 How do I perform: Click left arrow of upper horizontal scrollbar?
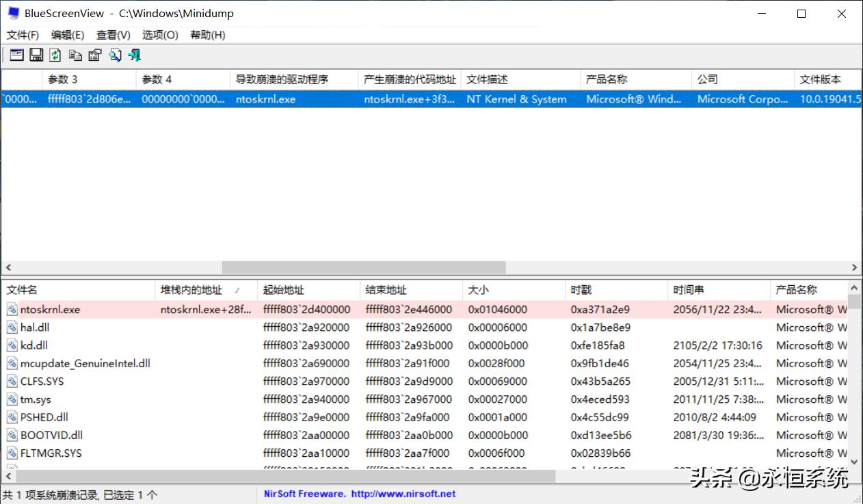click(x=8, y=268)
